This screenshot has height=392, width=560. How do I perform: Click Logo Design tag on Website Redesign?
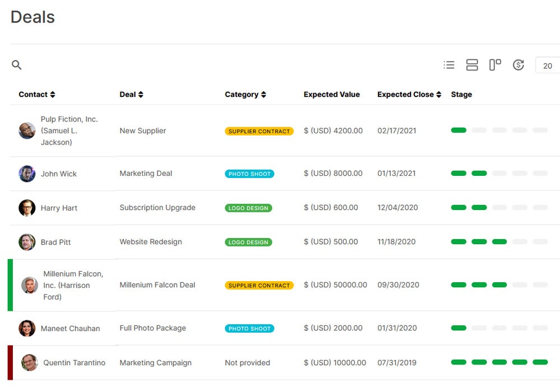pos(249,242)
